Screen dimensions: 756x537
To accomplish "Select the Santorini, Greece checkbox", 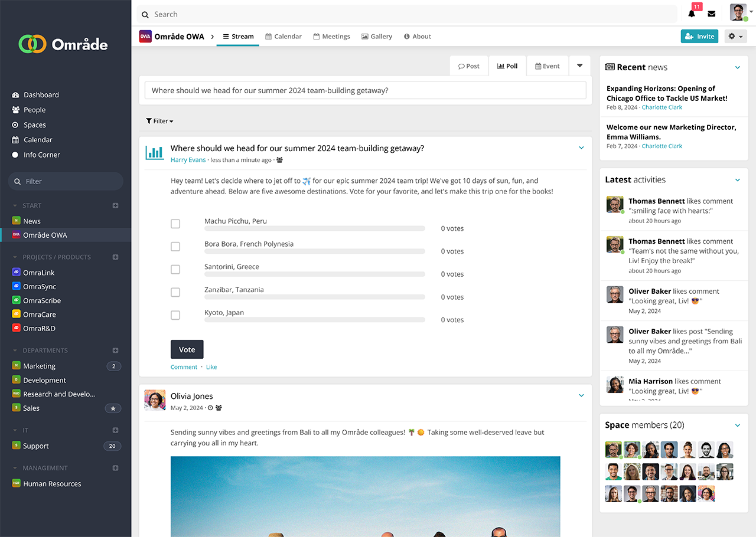I will [175, 270].
